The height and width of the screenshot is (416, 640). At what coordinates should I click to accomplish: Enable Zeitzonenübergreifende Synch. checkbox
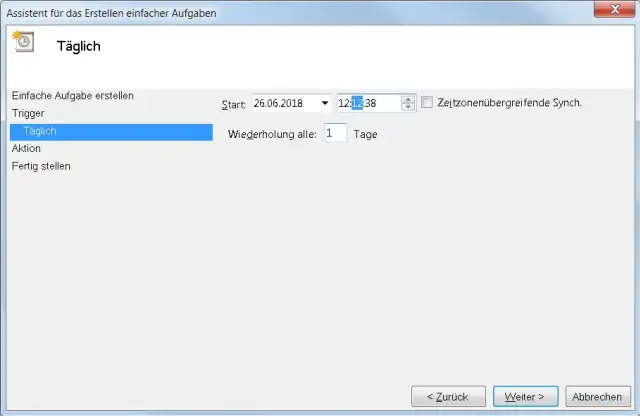pyautogui.click(x=427, y=102)
